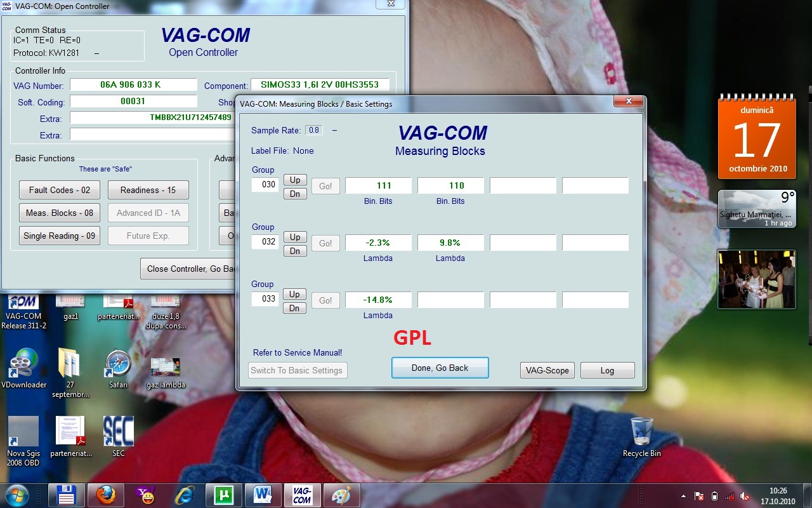Select the 9.8% Lambda value
This screenshot has height=508, width=812.
pos(450,243)
